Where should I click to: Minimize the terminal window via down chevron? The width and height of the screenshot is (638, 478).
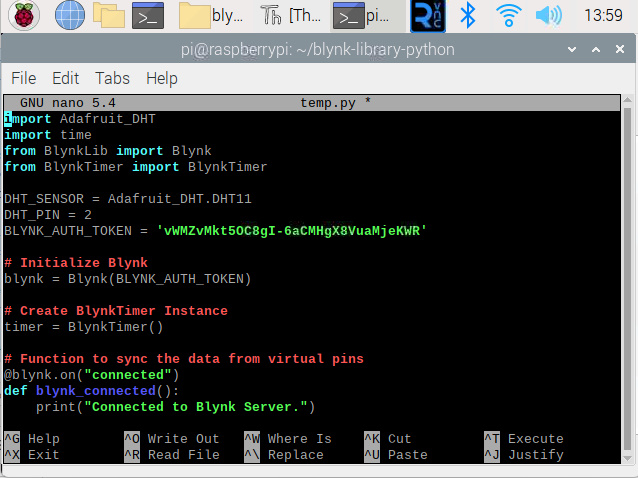pos(572,50)
